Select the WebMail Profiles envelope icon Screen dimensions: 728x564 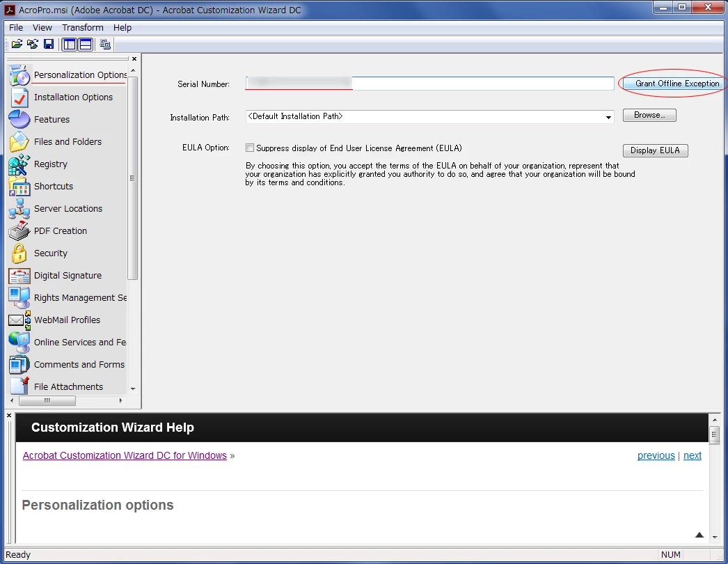pos(19,320)
